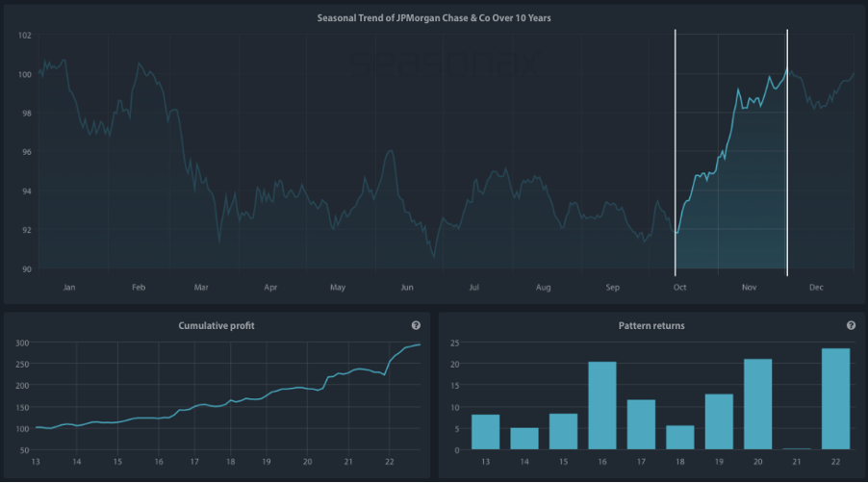Click the year 19 bar in Pattern returns
The height and width of the screenshot is (483, 868).
tap(719, 421)
